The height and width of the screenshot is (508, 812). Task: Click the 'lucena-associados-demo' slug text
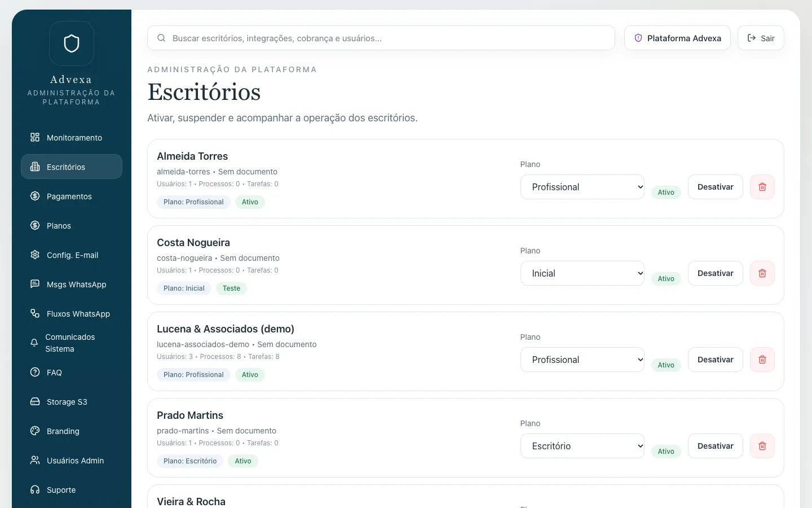[x=203, y=344]
